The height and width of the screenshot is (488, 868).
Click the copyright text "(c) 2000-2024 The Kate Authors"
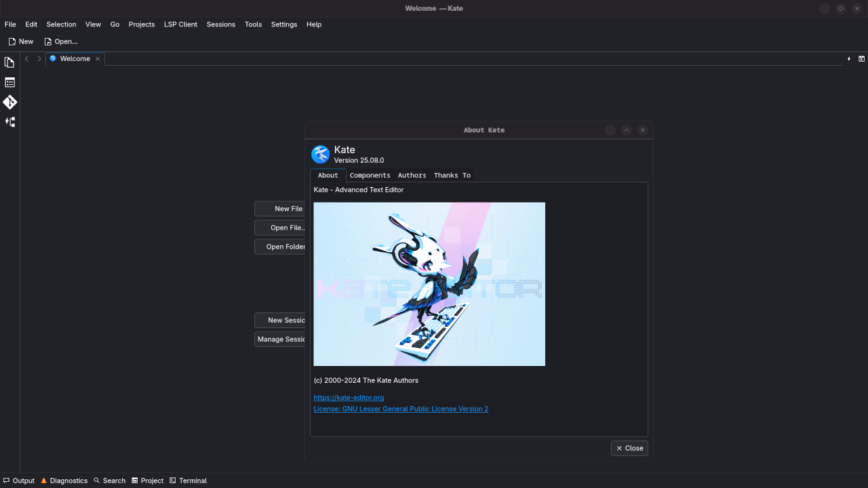[366, 380]
